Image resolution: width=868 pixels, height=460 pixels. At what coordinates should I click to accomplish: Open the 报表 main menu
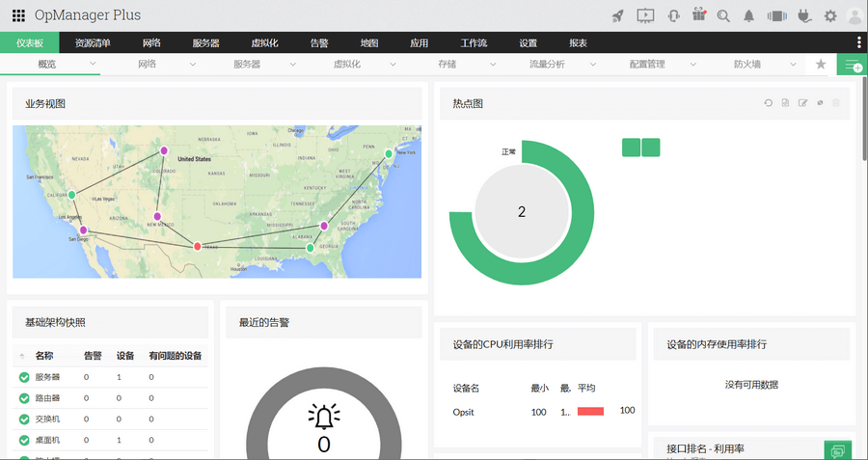[x=578, y=42]
